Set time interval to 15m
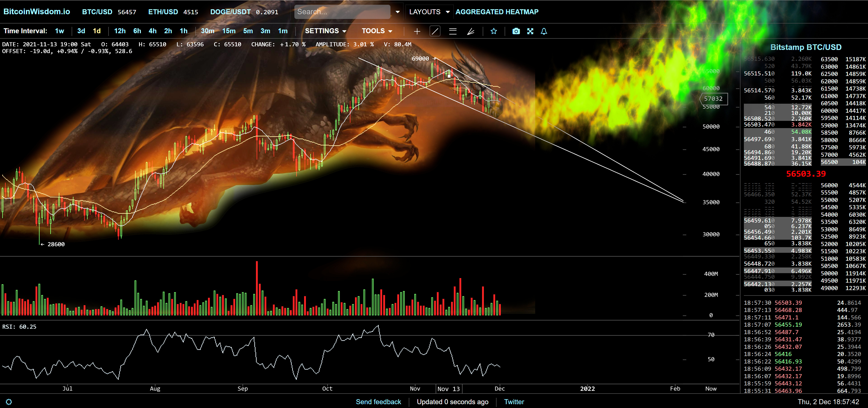 tap(229, 31)
